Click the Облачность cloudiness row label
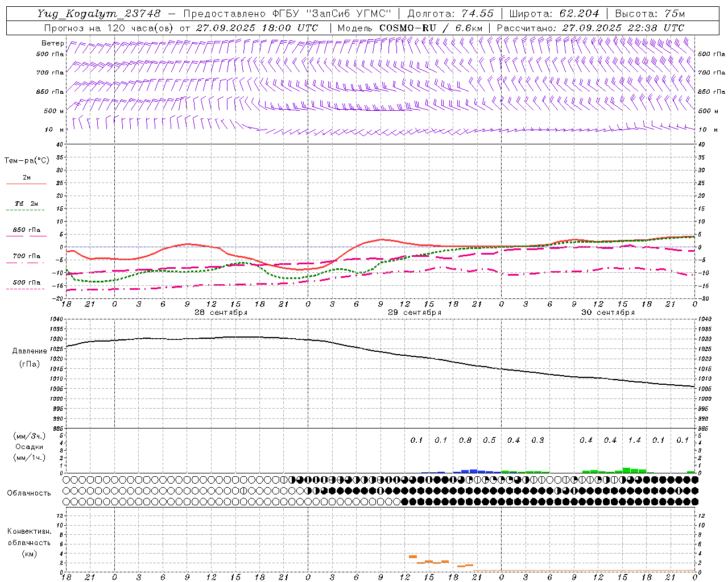Image resolution: width=728 pixels, height=582 pixels. (x=29, y=493)
